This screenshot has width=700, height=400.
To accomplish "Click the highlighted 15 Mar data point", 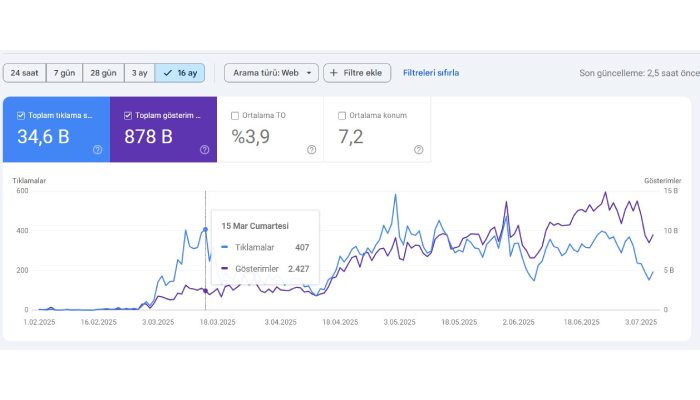I will tap(206, 229).
